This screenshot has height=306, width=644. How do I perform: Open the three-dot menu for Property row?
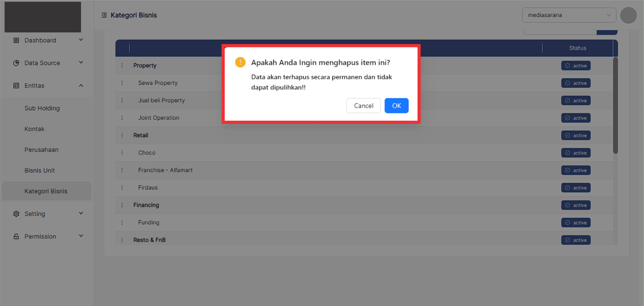click(x=122, y=65)
